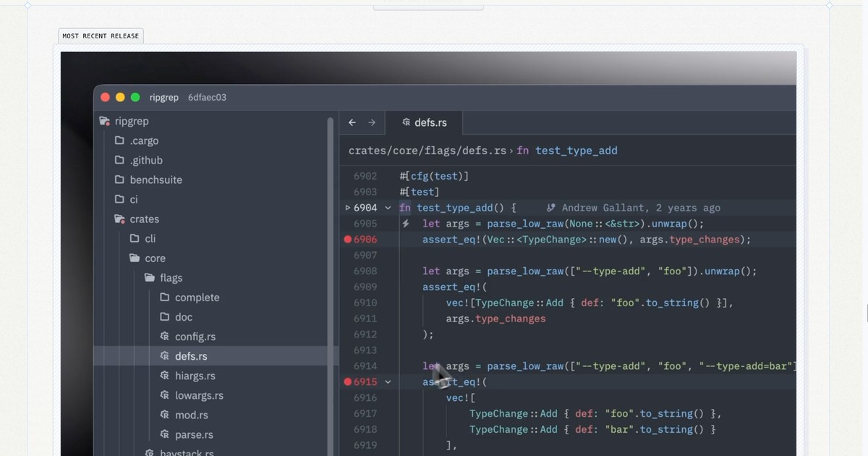868x456 pixels.
Task: Click Rust file icon beside mod.rs
Action: click(x=164, y=415)
